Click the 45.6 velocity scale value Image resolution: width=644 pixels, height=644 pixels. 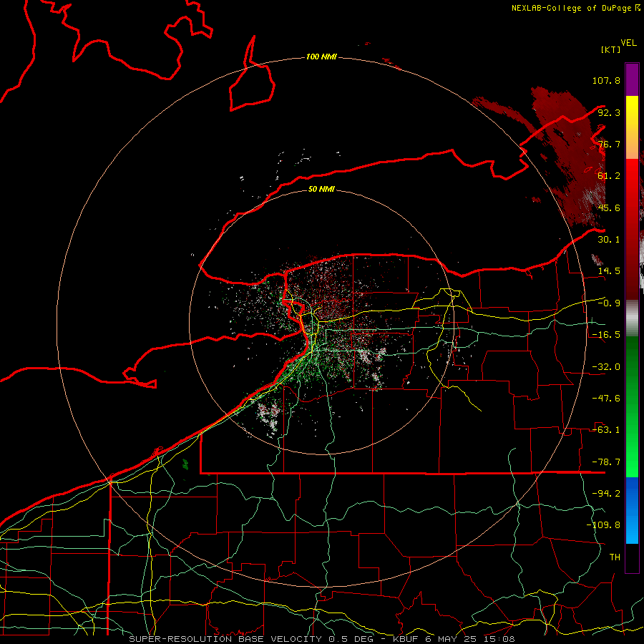pos(609,208)
